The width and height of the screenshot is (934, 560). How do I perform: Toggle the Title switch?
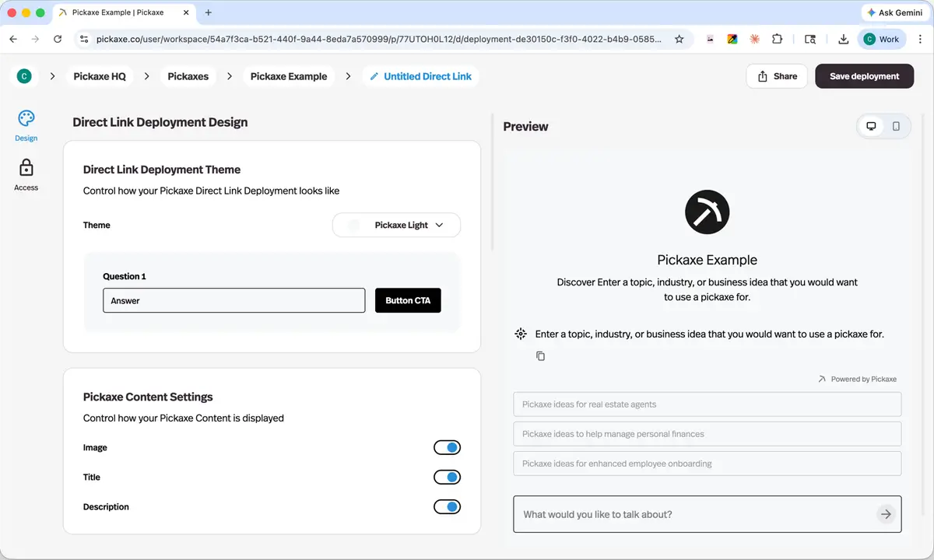click(447, 477)
